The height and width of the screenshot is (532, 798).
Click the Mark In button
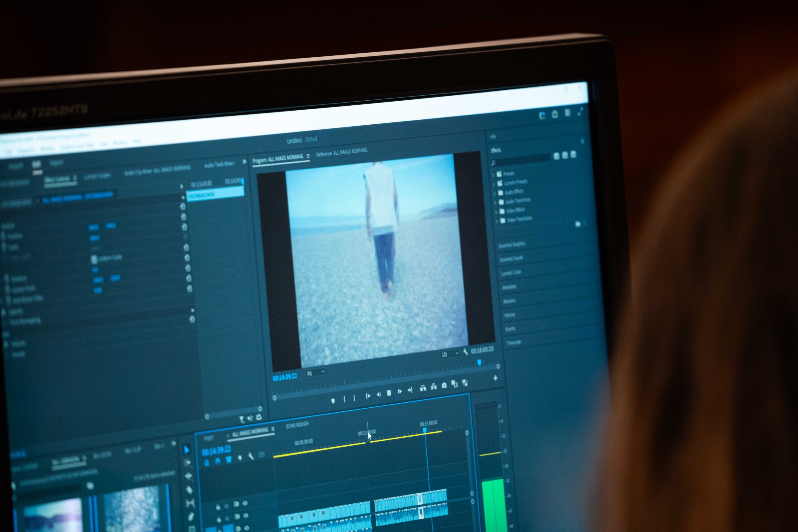click(344, 399)
